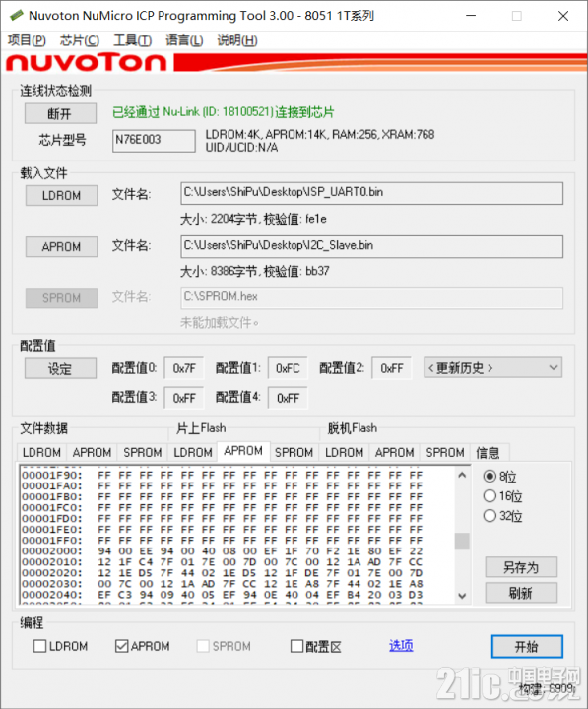The height and width of the screenshot is (709, 588).
Task: Click the LDROM file path ISP_UART0.bin field
Action: pyautogui.click(x=371, y=193)
